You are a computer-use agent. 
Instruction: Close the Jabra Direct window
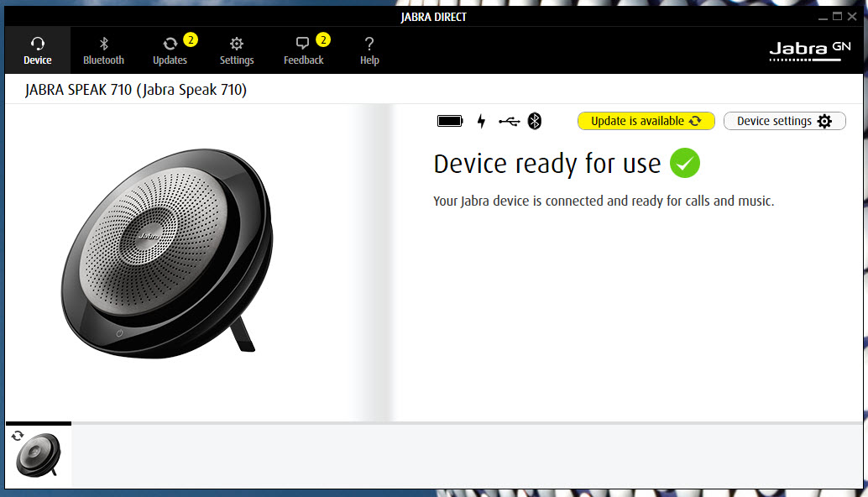[853, 17]
